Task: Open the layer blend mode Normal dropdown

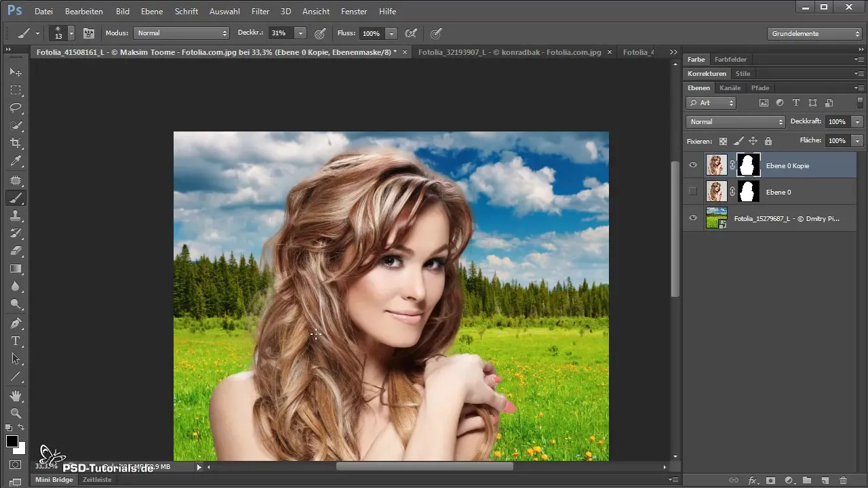Action: 735,122
